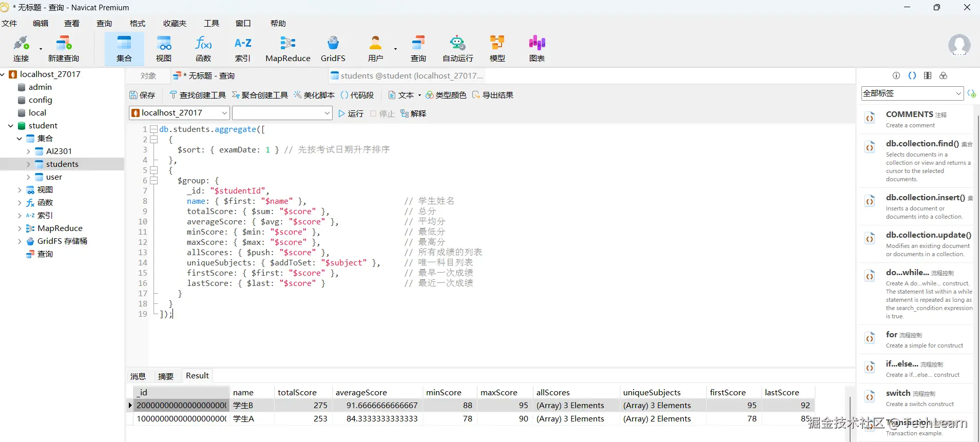Open the 文本 dropdown arrow

click(419, 95)
